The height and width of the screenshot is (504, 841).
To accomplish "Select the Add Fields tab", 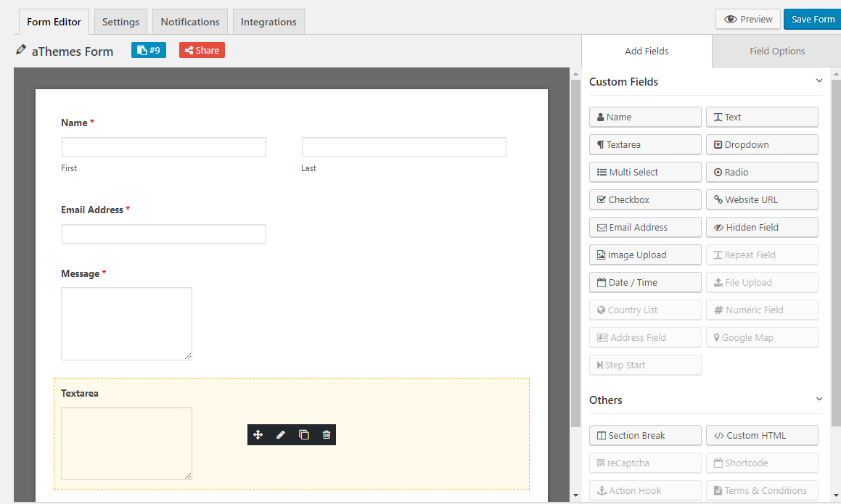I will pos(647,51).
